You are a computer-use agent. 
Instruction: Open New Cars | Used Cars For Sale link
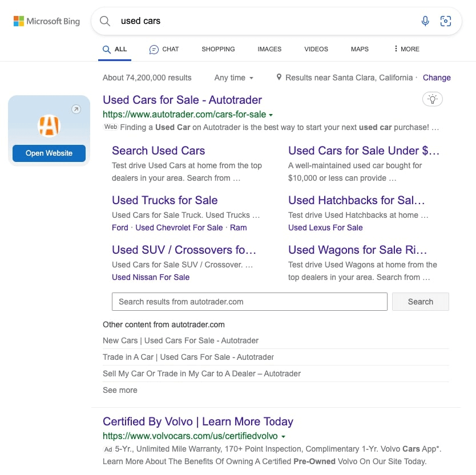(x=180, y=340)
